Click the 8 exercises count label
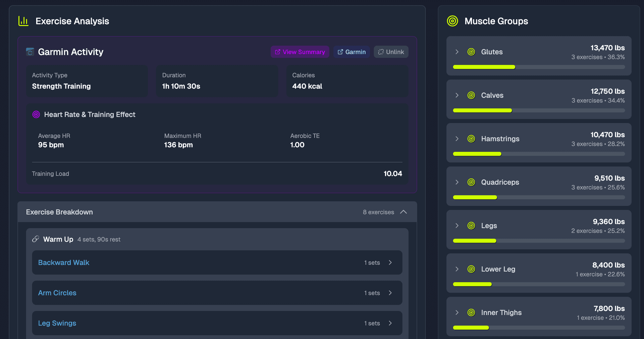This screenshot has width=644, height=339. pos(378,212)
